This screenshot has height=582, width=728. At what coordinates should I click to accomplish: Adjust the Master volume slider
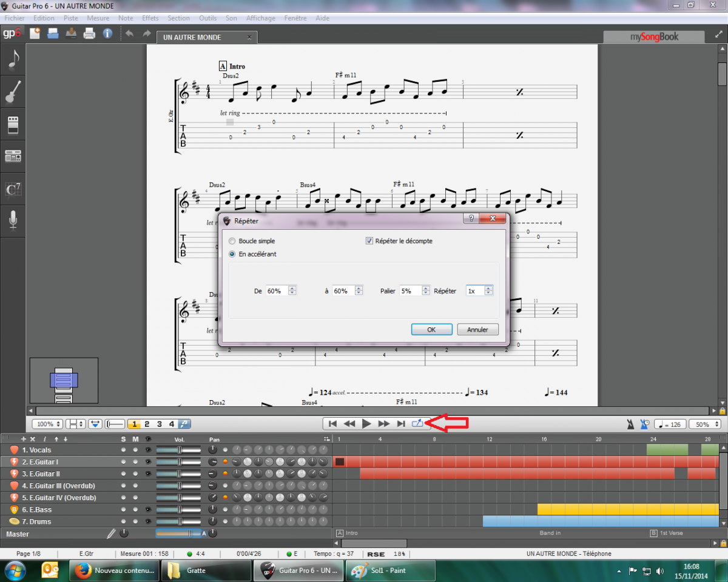click(178, 533)
